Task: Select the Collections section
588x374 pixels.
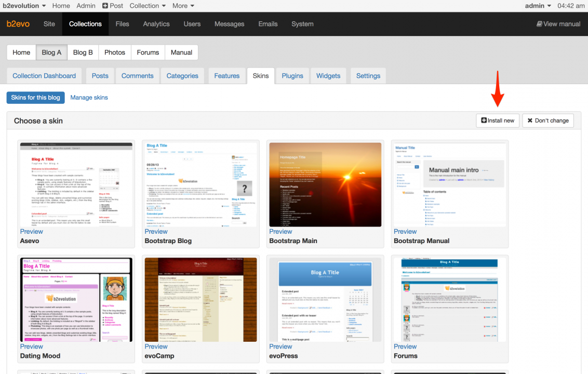Action: coord(85,24)
